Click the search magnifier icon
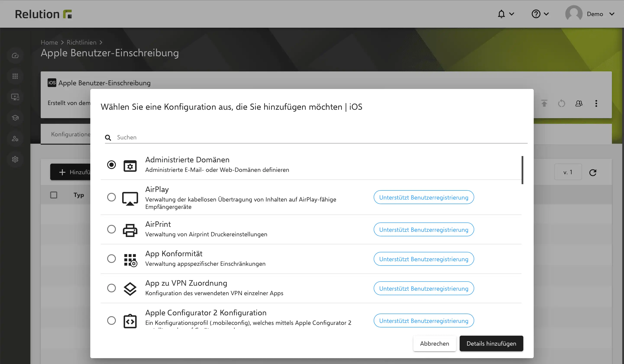This screenshot has width=624, height=364. click(x=108, y=138)
